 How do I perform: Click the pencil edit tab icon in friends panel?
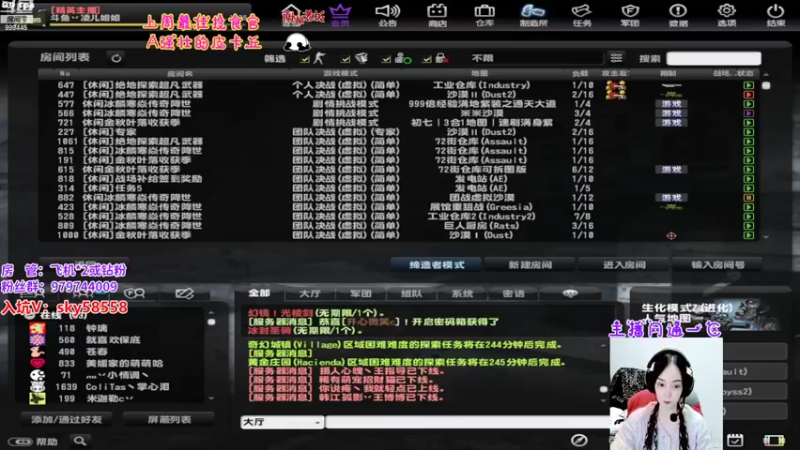184,293
